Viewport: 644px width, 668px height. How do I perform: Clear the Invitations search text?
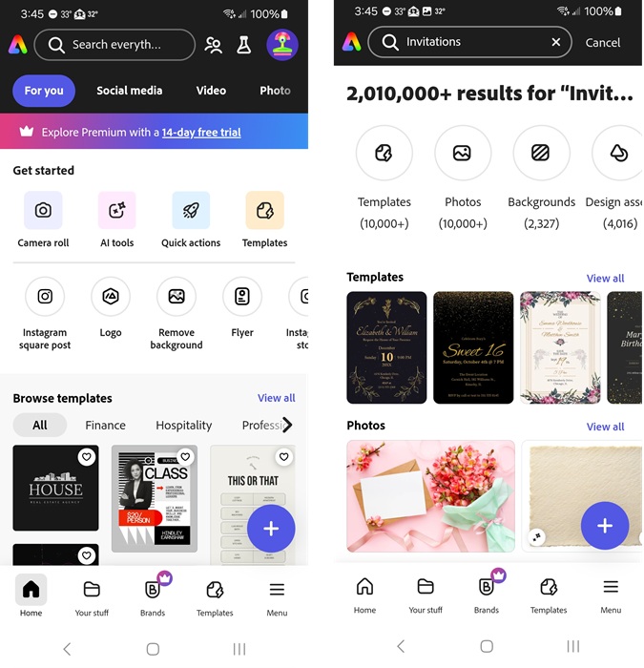point(556,42)
